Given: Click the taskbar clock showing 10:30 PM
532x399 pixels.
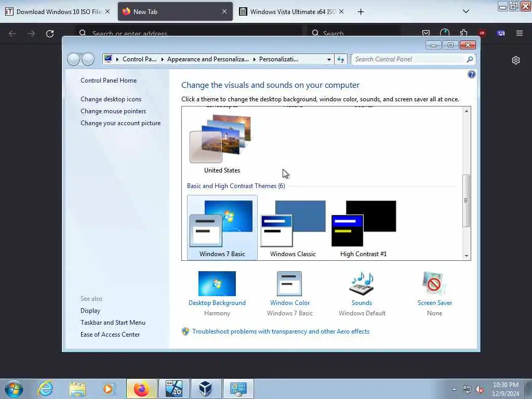Looking at the screenshot, I should tap(506, 389).
